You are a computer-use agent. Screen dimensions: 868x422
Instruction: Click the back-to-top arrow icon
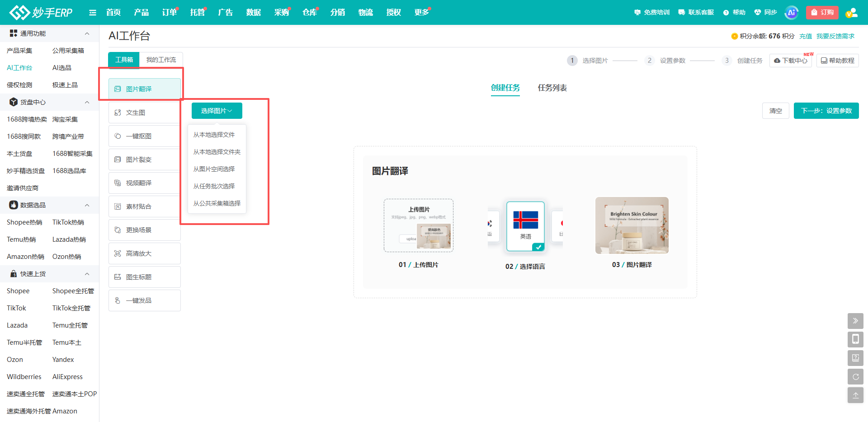(855, 395)
